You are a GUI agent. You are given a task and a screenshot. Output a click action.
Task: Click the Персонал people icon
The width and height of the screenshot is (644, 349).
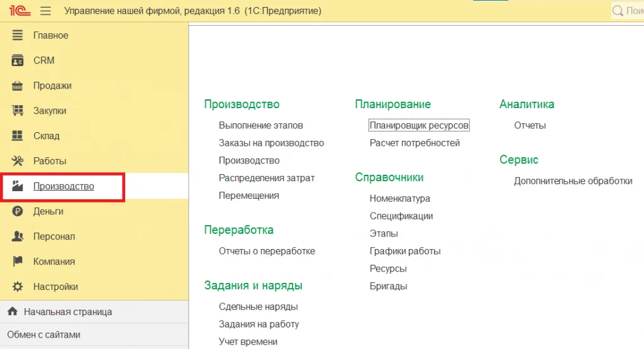[x=17, y=236]
